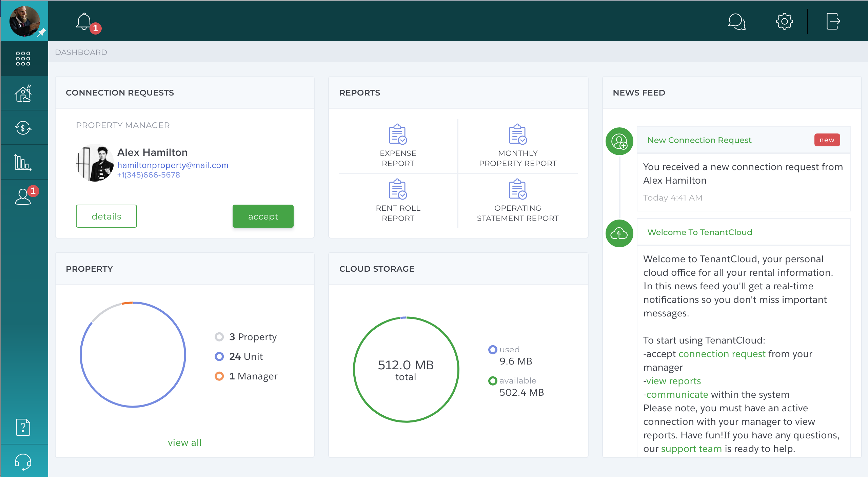Click the property donut chart
868x477 pixels.
(x=133, y=354)
